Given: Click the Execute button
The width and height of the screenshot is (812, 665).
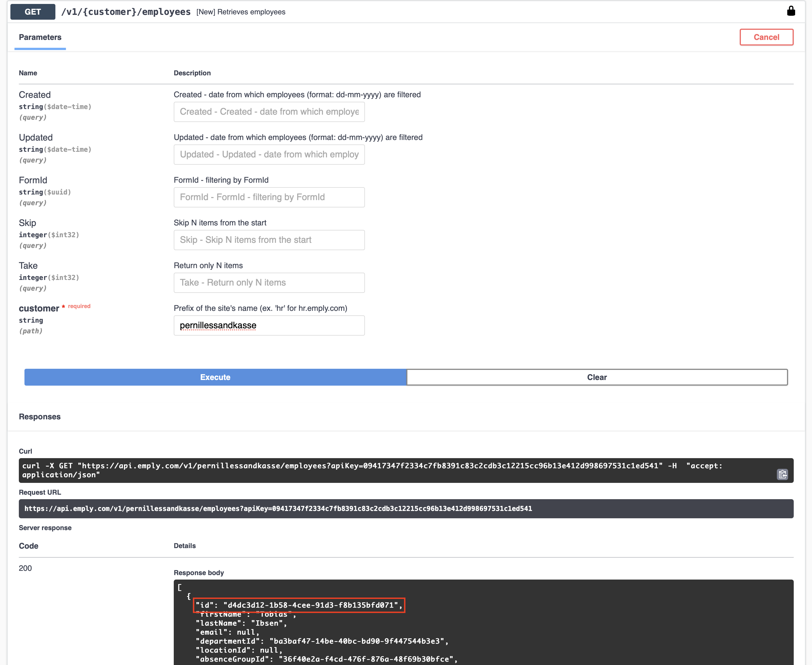Looking at the screenshot, I should 215,377.
